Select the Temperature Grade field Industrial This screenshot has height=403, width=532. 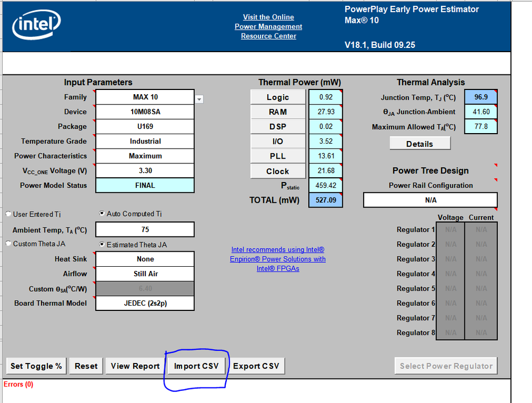click(145, 141)
